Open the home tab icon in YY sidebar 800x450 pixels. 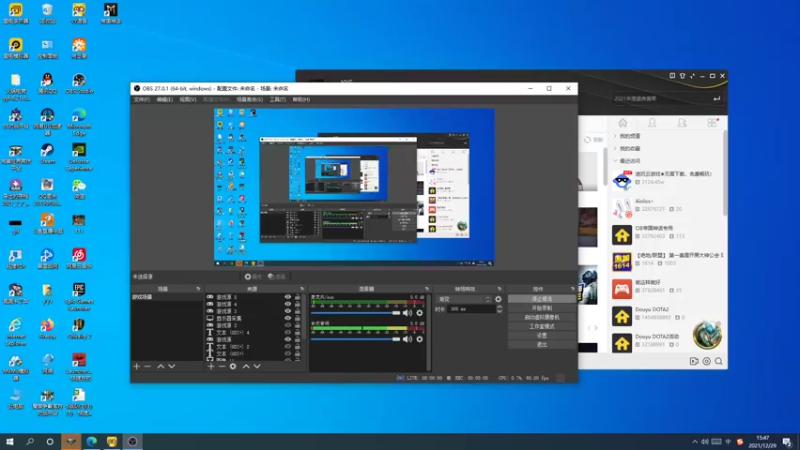click(x=622, y=123)
